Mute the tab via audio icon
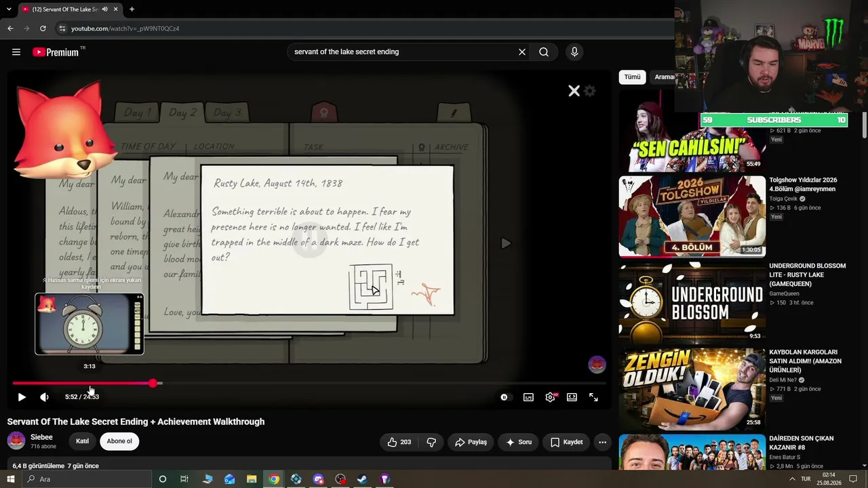Image resolution: width=868 pixels, height=488 pixels. tap(104, 9)
